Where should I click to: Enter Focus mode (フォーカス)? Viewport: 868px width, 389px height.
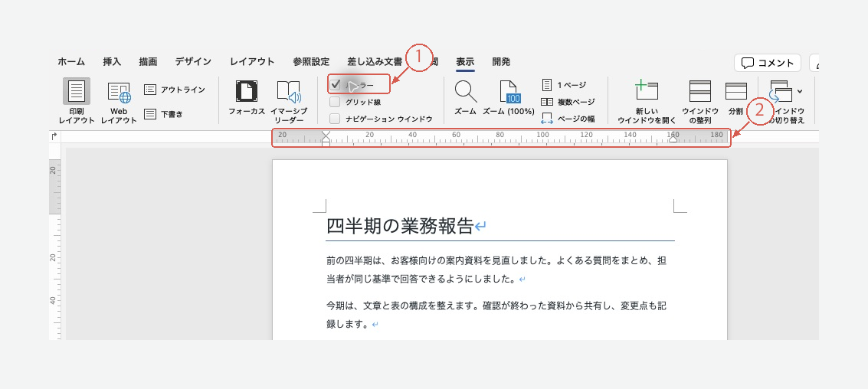pyautogui.click(x=247, y=98)
